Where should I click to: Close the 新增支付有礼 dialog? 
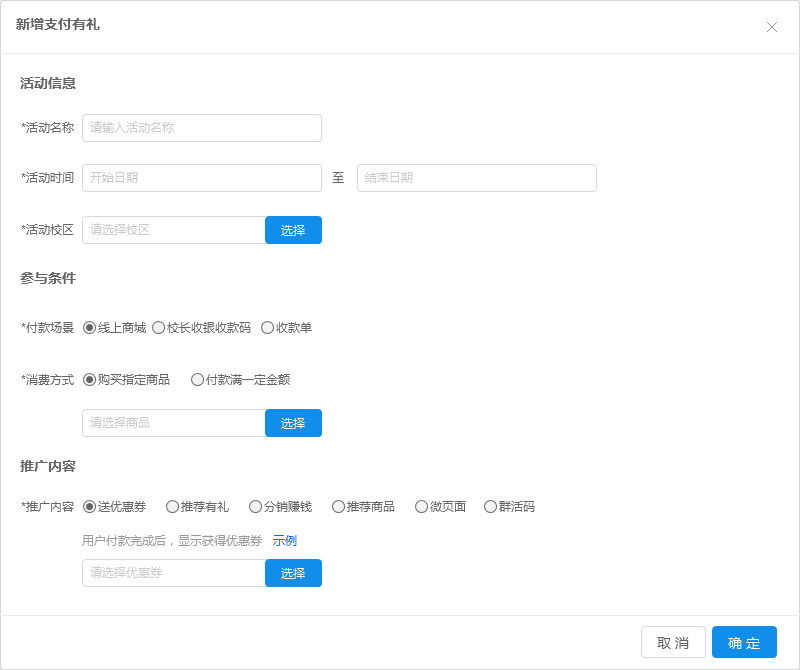771,27
